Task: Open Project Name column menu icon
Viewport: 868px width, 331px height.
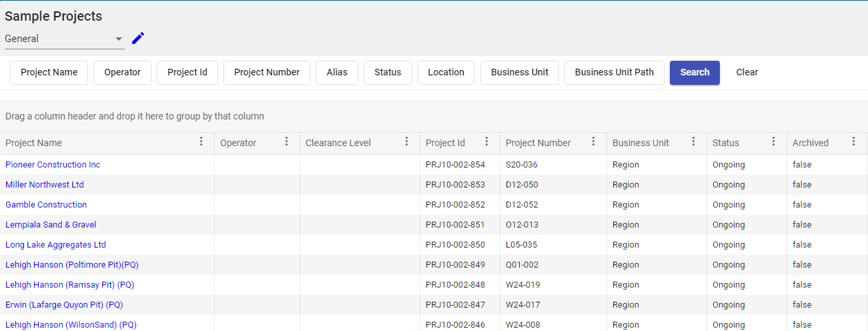Action: (201, 141)
